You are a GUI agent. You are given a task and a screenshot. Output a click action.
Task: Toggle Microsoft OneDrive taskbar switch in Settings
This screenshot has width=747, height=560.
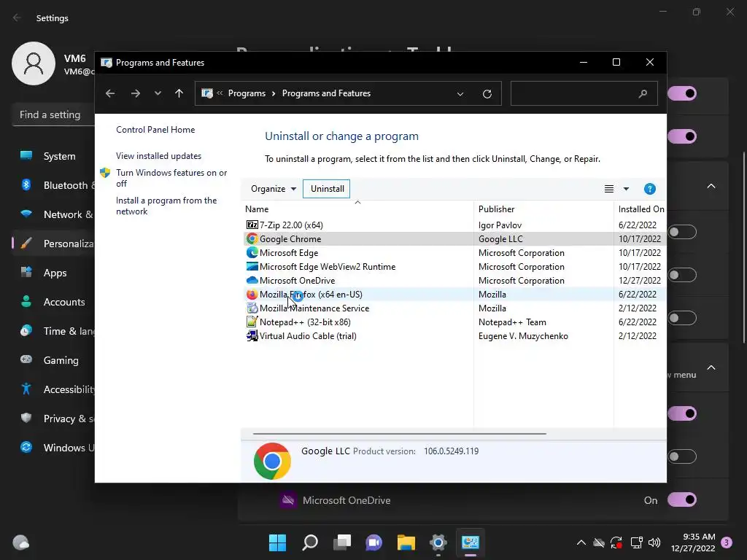(x=682, y=499)
